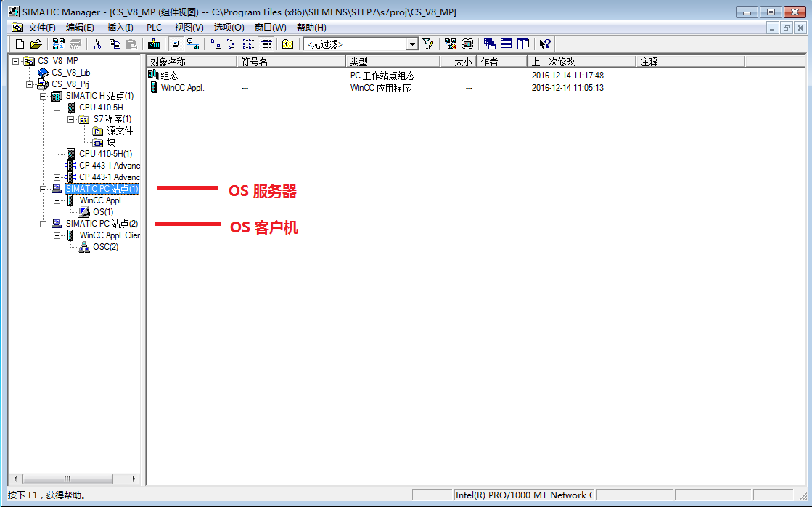812x507 pixels.
Task: Select CPU 410-5H(1) in the tree
Action: pos(106,154)
